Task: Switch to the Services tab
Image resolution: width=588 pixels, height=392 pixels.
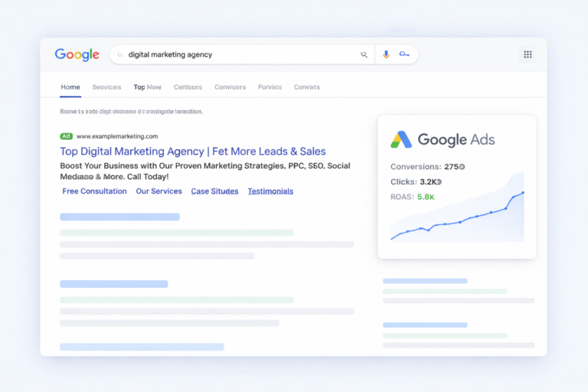Action: coord(106,87)
